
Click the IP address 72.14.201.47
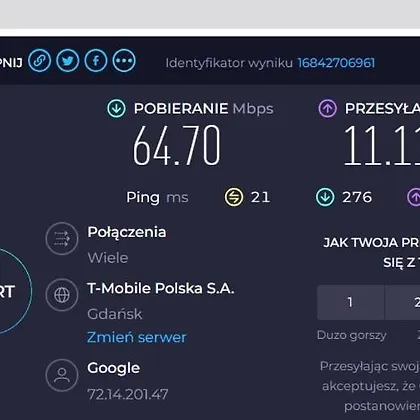tap(128, 394)
